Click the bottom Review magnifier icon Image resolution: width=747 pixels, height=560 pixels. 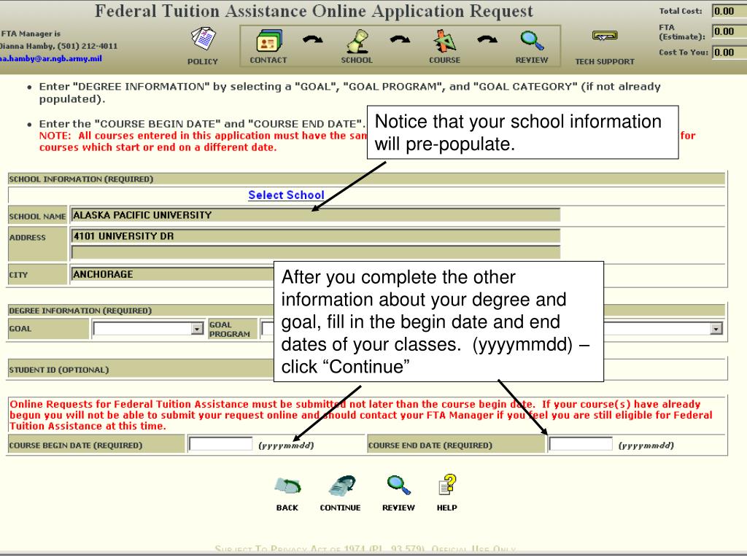tap(398, 485)
